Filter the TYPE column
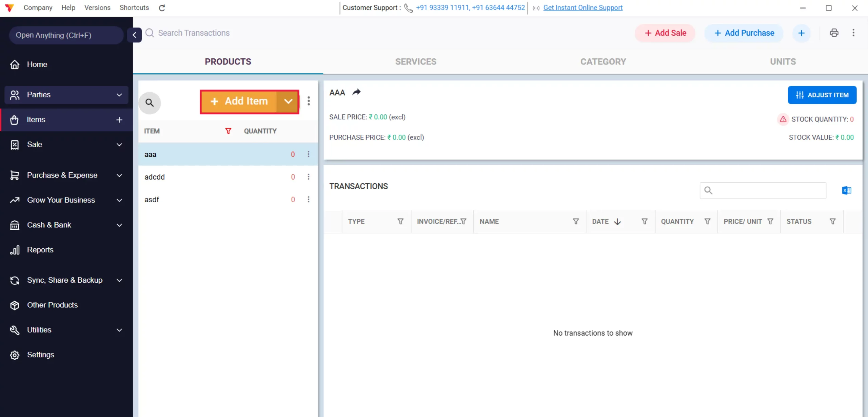 pyautogui.click(x=400, y=222)
